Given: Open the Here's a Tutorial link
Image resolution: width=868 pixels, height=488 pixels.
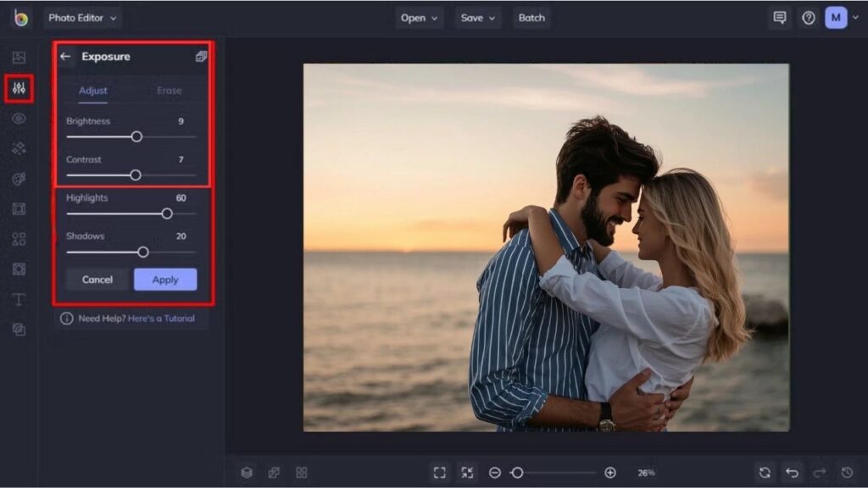Looking at the screenshot, I should click(161, 319).
